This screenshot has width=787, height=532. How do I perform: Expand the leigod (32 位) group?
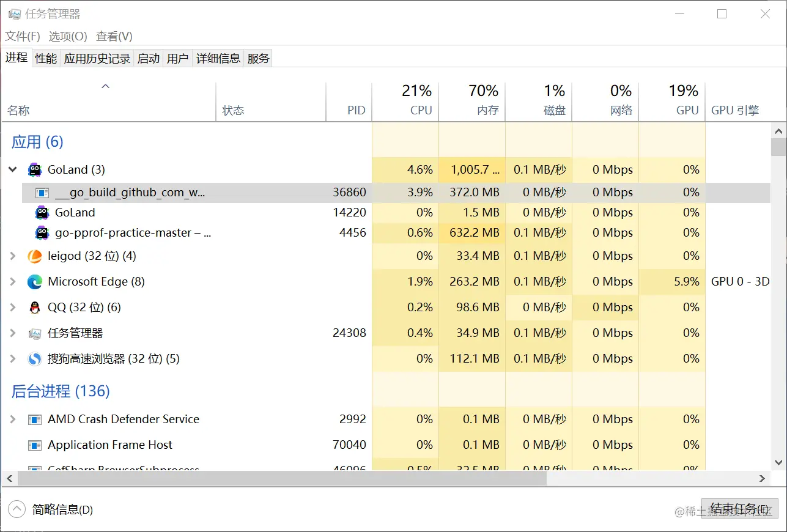pyautogui.click(x=13, y=256)
